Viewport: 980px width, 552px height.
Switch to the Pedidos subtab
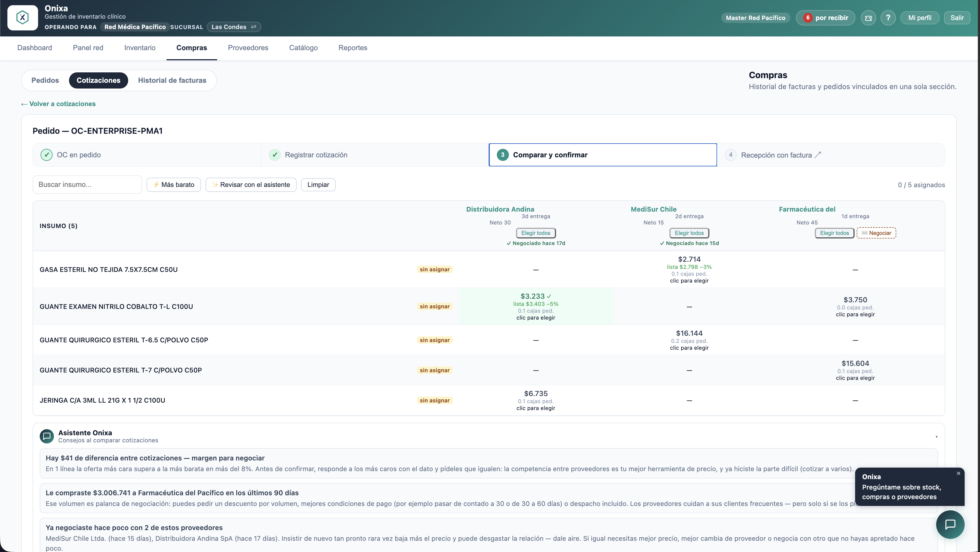[x=45, y=80]
